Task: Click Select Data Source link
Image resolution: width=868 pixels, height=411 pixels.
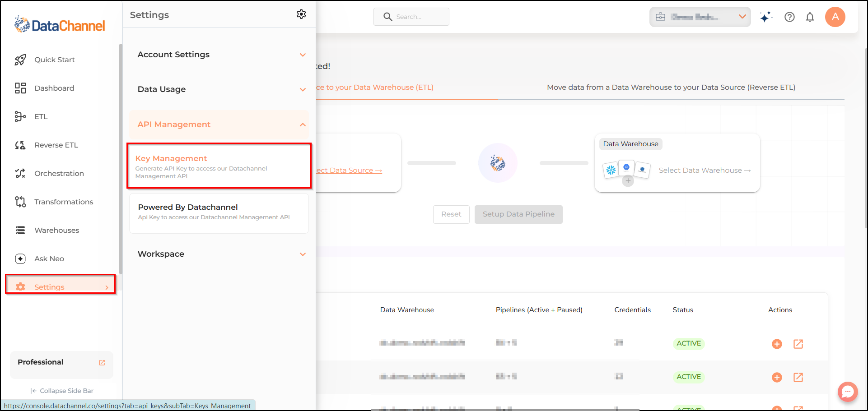Action: pyautogui.click(x=349, y=171)
